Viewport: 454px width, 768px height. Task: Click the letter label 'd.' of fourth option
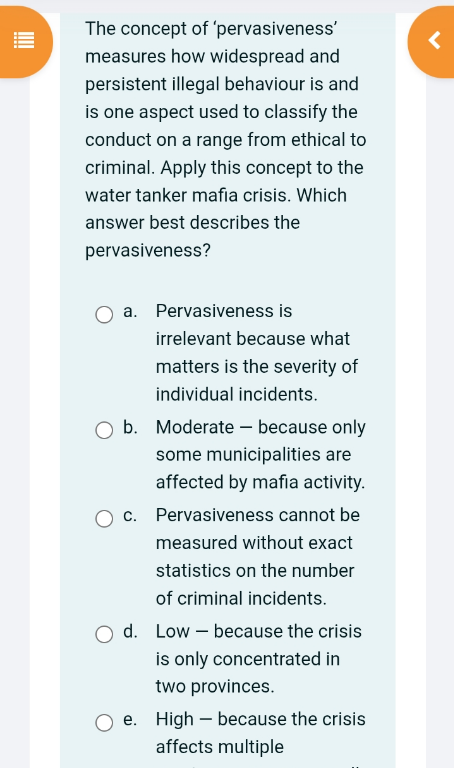click(x=130, y=631)
